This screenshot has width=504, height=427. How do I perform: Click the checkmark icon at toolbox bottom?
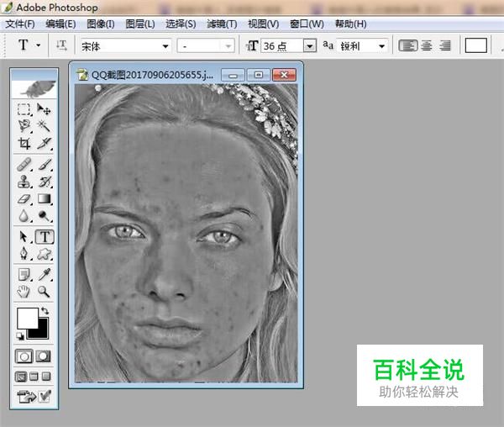tap(45, 397)
